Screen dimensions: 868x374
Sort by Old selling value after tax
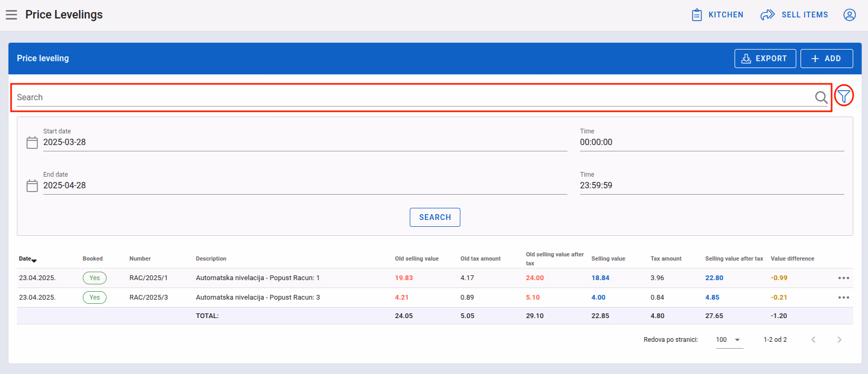click(x=555, y=258)
